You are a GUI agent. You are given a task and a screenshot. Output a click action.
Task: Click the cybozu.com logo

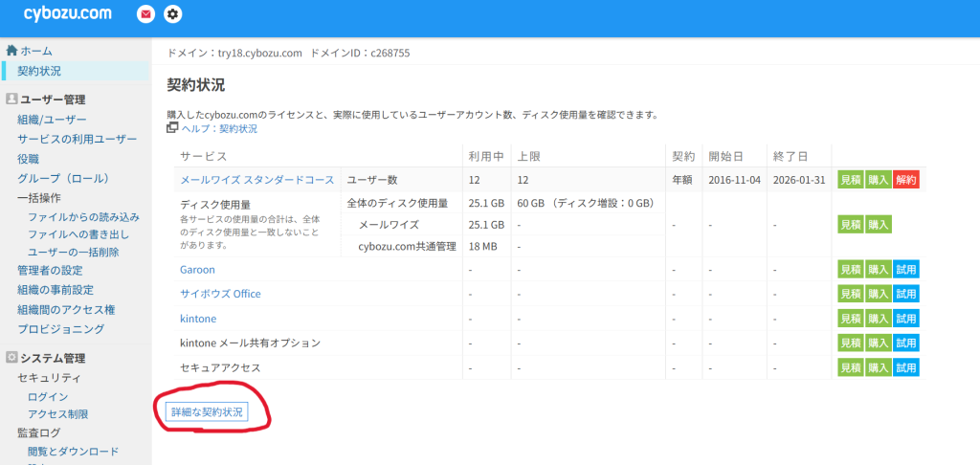pyautogui.click(x=67, y=14)
